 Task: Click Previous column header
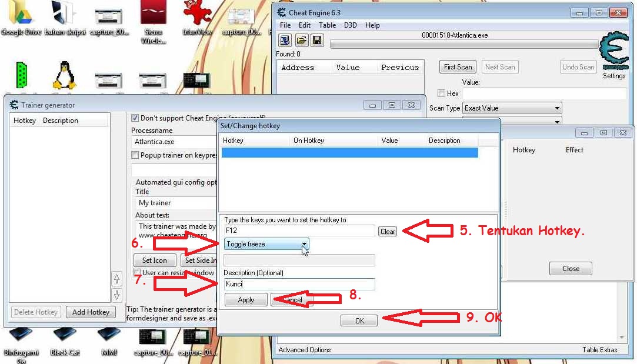click(x=400, y=68)
